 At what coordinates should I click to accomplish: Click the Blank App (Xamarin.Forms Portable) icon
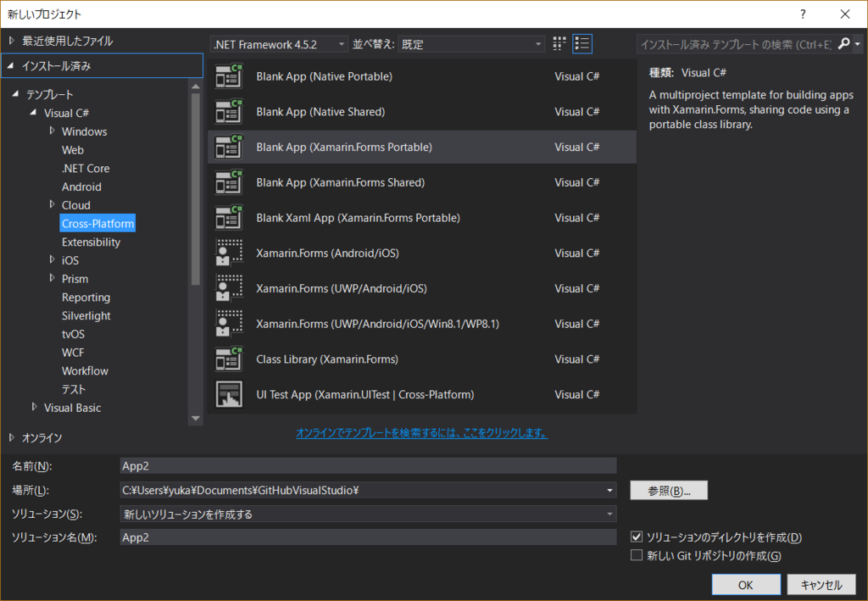(x=229, y=147)
